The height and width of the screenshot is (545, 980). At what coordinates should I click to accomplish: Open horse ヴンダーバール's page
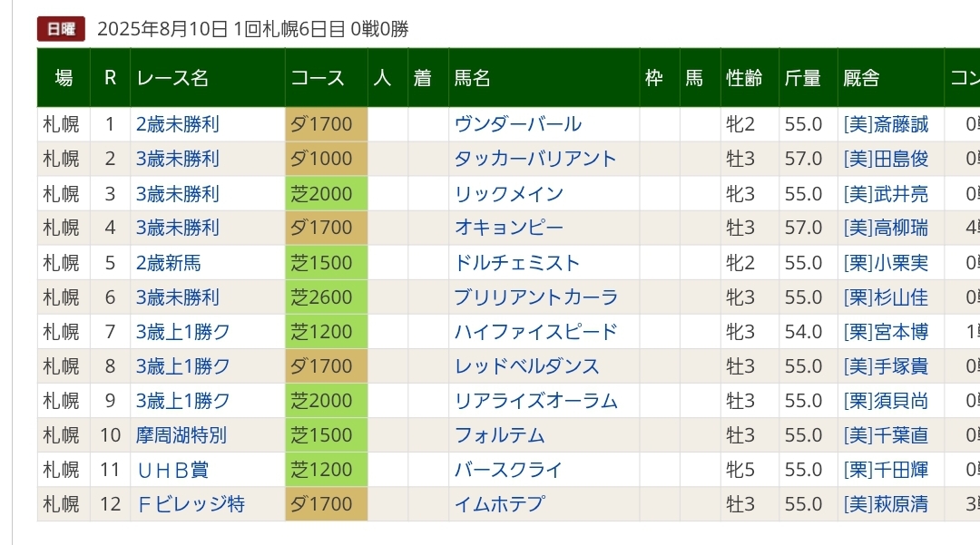[518, 124]
